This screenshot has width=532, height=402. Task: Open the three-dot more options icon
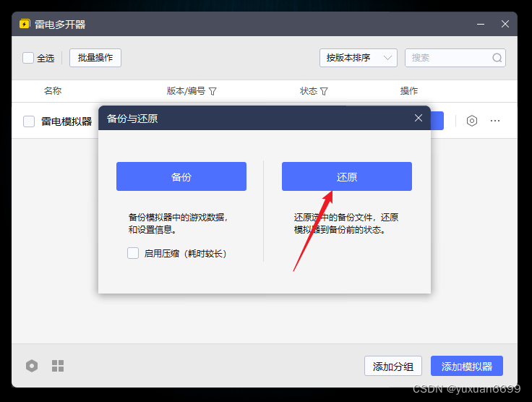click(x=495, y=121)
